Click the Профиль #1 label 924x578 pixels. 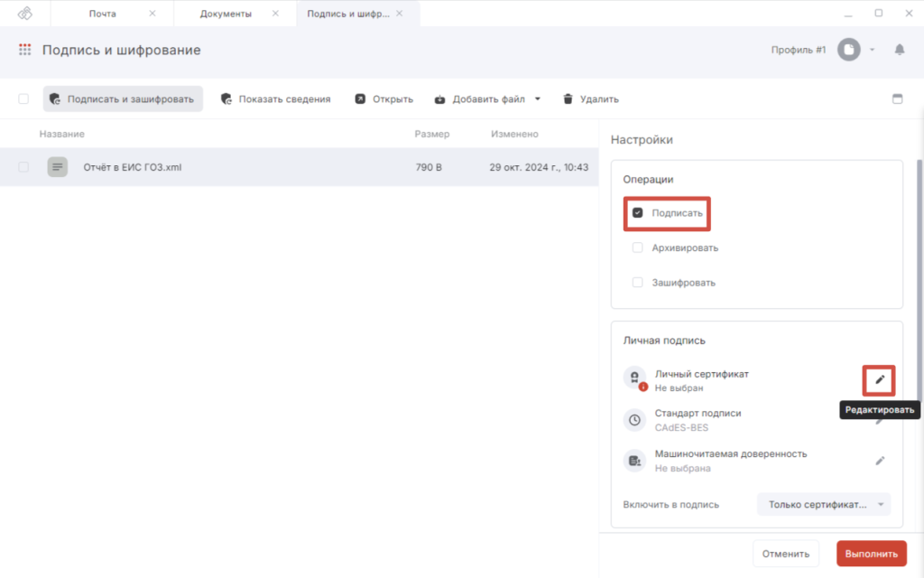click(x=799, y=50)
